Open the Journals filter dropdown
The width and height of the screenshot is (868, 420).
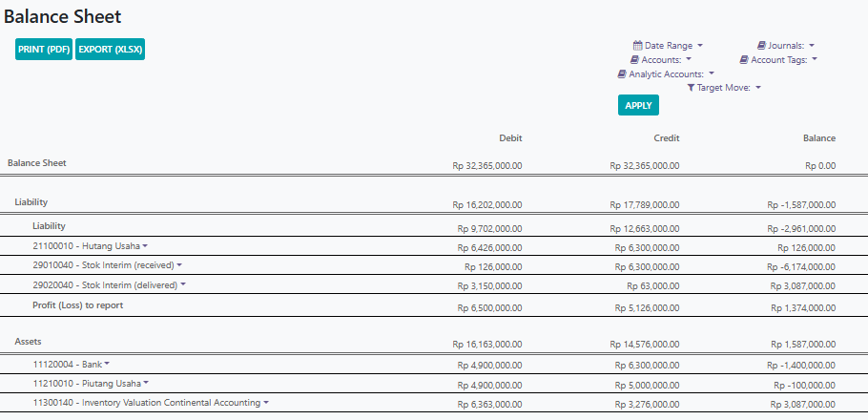786,46
